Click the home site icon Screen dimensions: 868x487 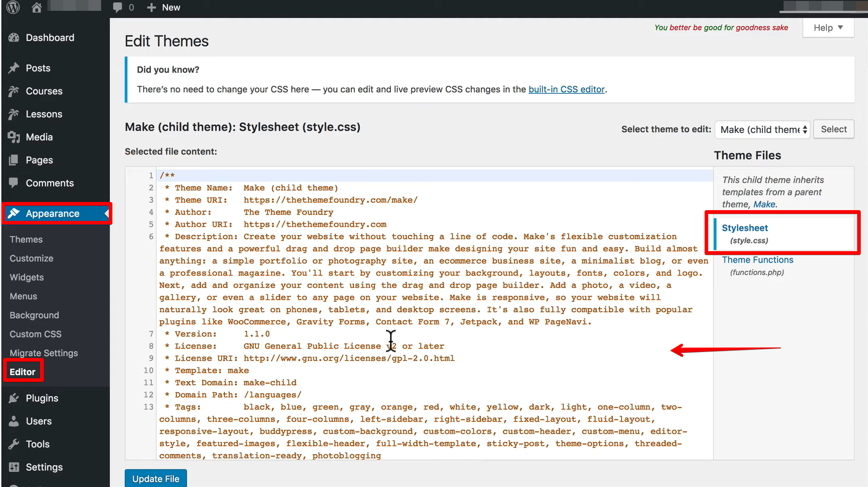37,7
